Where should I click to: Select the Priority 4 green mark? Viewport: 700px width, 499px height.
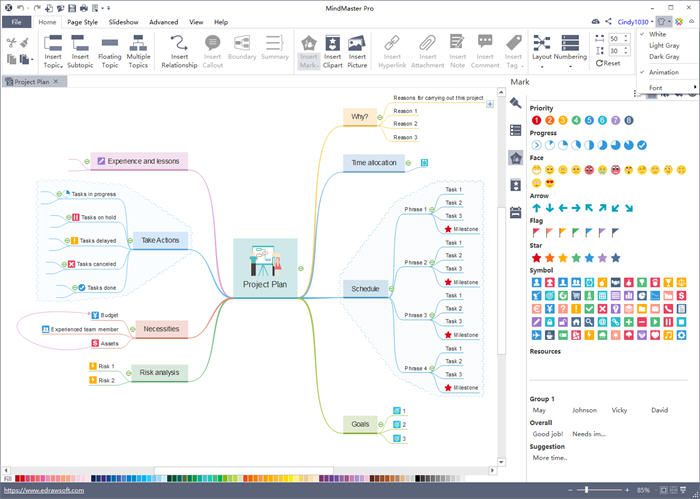(576, 120)
